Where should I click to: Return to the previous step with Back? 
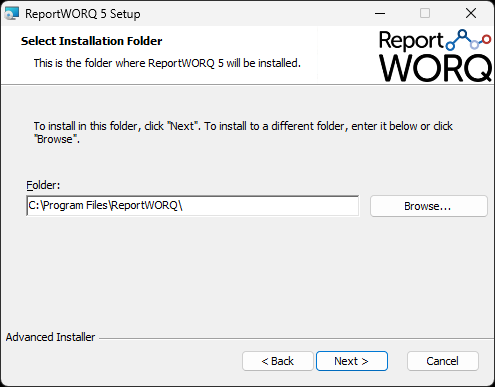(x=278, y=361)
